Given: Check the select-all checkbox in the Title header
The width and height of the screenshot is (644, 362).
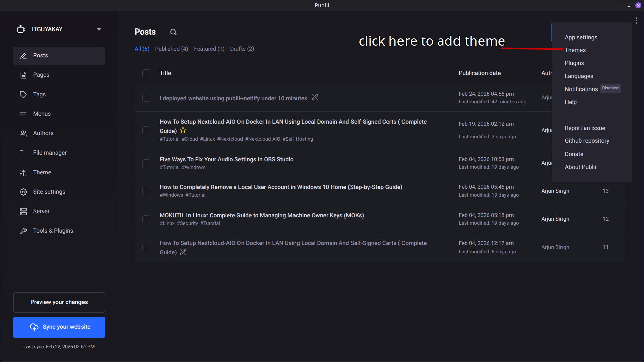Looking at the screenshot, I should coord(146,73).
